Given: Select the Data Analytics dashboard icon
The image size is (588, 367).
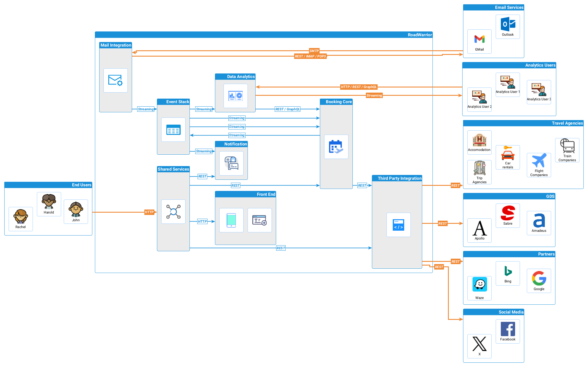Looking at the screenshot, I should (x=236, y=96).
